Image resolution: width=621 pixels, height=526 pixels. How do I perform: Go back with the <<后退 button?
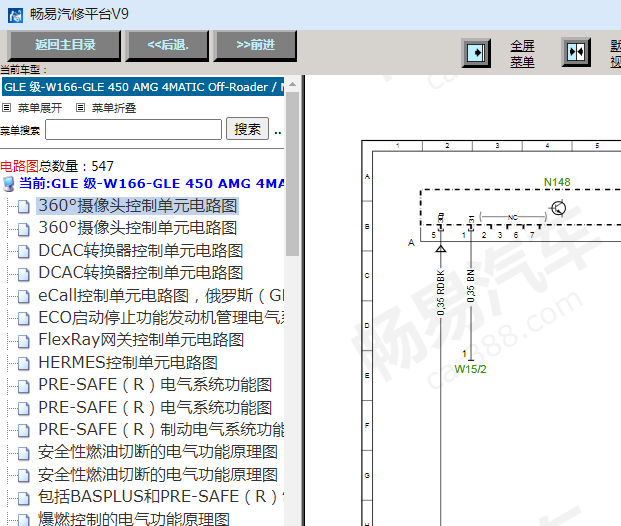(167, 45)
